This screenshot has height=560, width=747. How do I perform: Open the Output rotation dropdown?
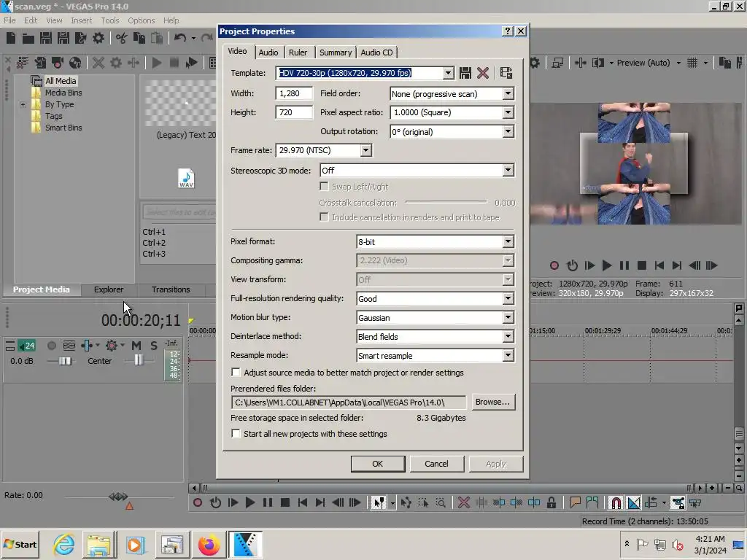click(x=508, y=131)
